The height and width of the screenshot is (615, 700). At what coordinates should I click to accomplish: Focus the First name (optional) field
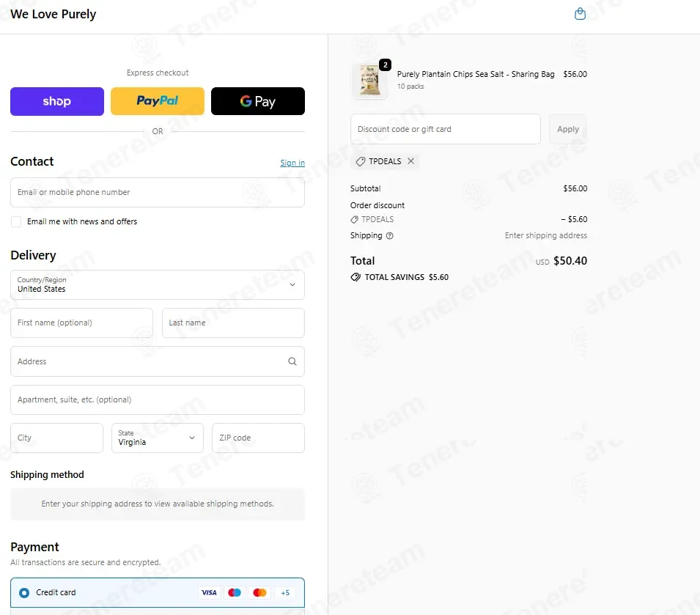[81, 323]
